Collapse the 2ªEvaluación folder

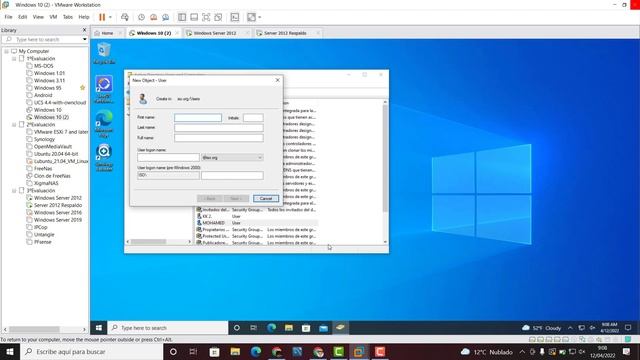click(14, 124)
